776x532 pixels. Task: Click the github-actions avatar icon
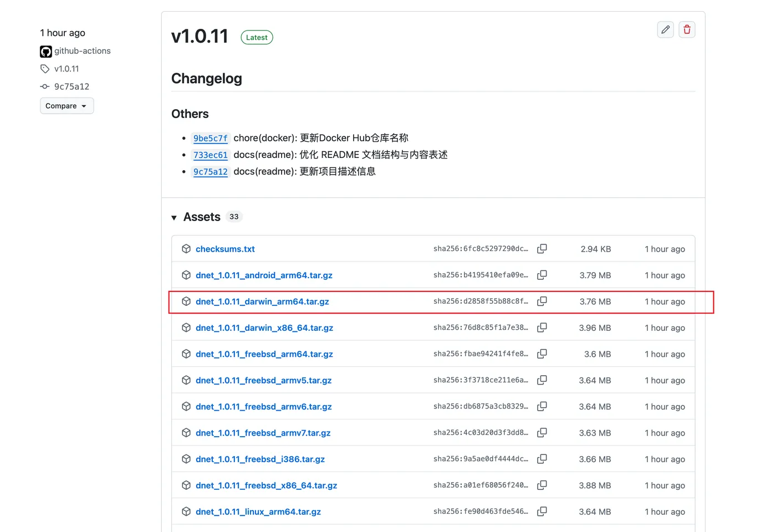[x=46, y=52]
